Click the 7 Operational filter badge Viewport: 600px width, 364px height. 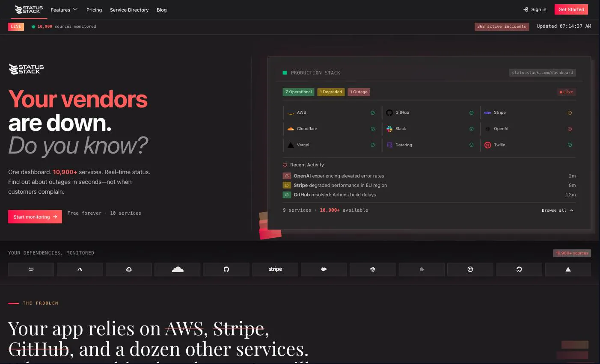(299, 92)
